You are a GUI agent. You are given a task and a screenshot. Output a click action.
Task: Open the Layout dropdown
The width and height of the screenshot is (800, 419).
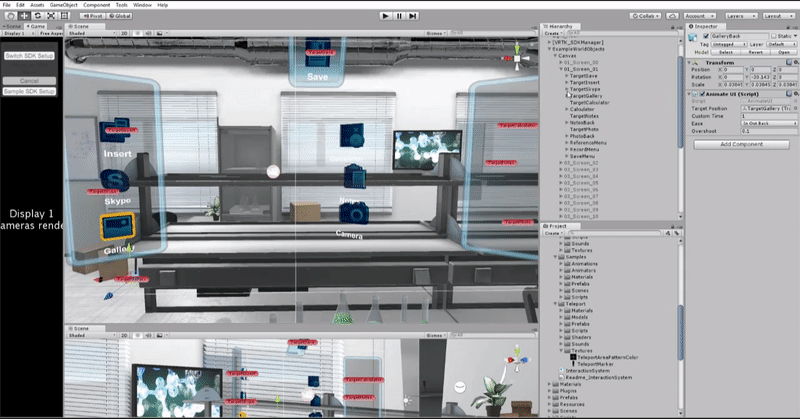(779, 16)
